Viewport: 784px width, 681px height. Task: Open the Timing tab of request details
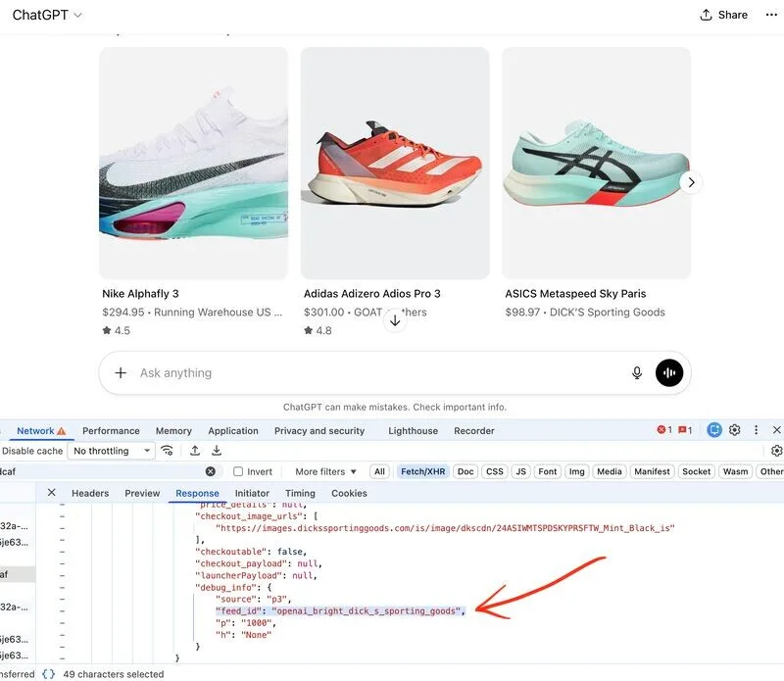click(x=300, y=493)
